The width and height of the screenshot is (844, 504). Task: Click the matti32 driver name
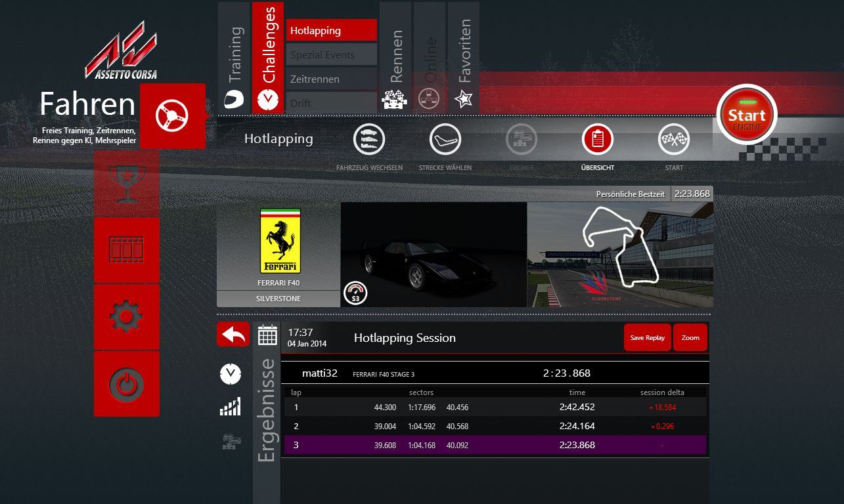coord(320,373)
